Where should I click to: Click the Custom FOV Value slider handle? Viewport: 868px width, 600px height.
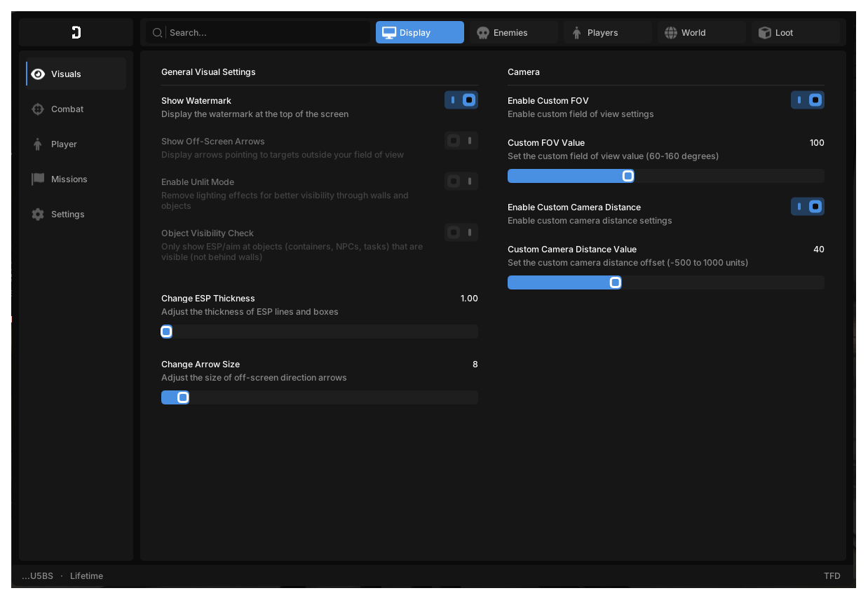pyautogui.click(x=628, y=176)
